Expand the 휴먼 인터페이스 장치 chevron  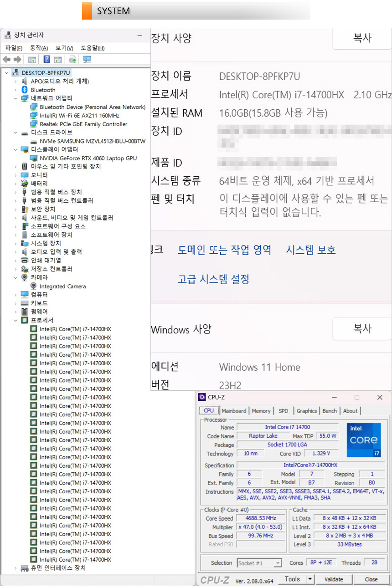(15, 568)
